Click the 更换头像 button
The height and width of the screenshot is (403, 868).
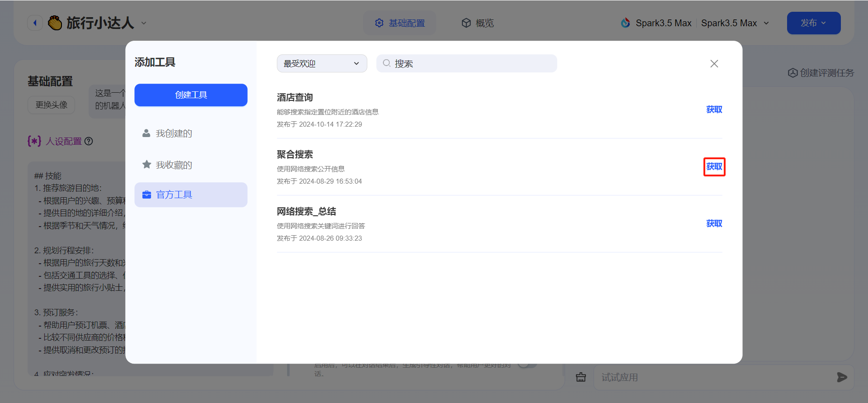52,105
